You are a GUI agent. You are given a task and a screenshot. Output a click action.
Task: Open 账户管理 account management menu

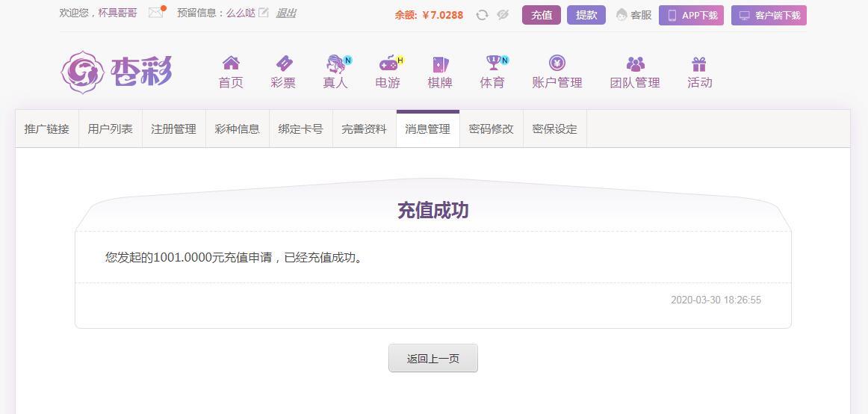click(x=557, y=72)
